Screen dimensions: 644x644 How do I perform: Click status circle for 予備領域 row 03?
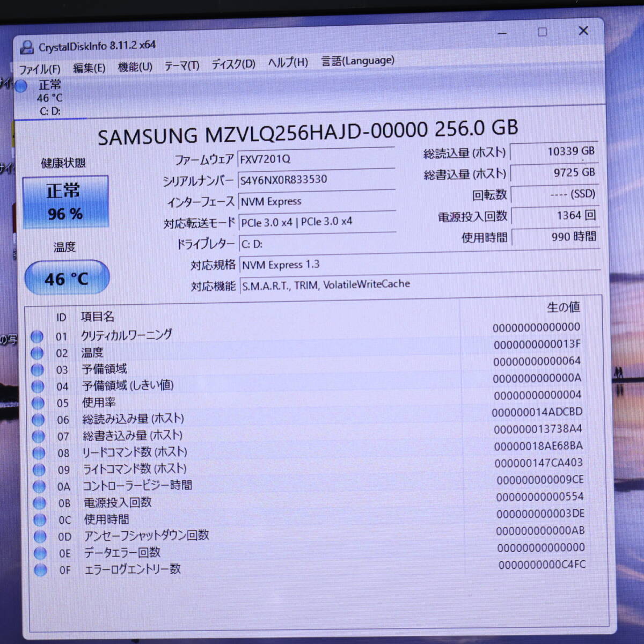[x=38, y=370]
